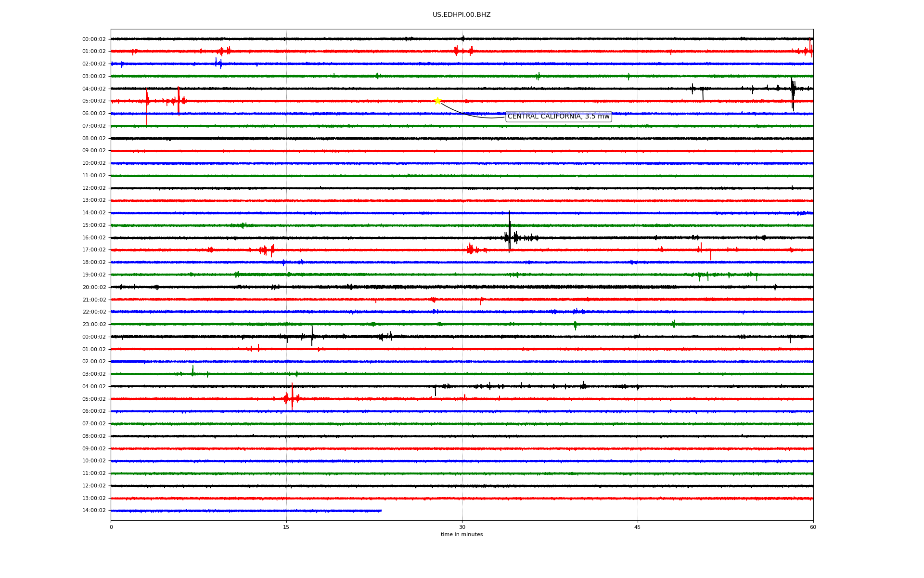This screenshot has height=578, width=924.
Task: Click the 60 tick label on x-axis
Action: (x=813, y=527)
